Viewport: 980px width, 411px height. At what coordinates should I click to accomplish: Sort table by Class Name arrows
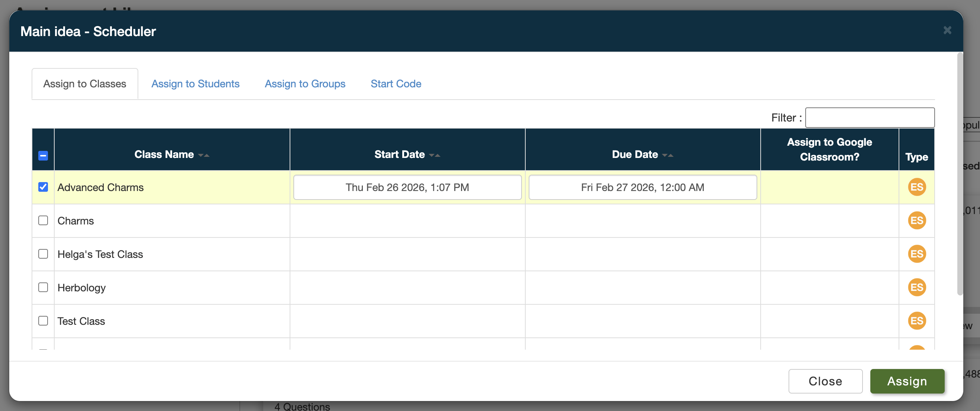(x=204, y=155)
